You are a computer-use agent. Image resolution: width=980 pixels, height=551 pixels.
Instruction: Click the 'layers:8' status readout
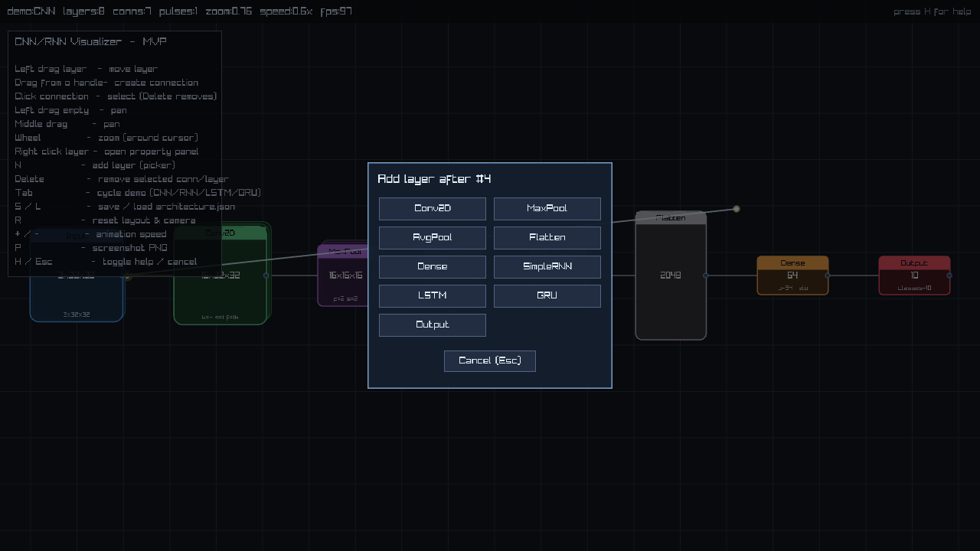(x=83, y=11)
